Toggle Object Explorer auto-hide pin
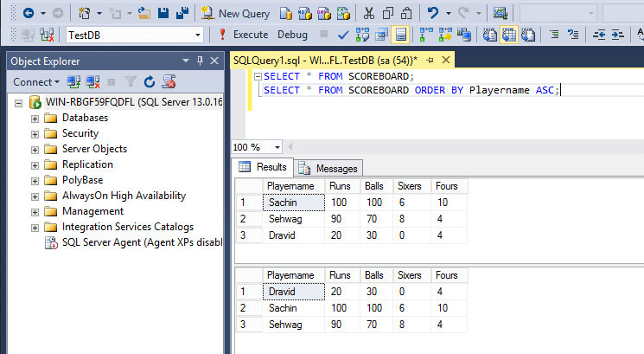Screen dimensions: 644x354 pos(200,61)
